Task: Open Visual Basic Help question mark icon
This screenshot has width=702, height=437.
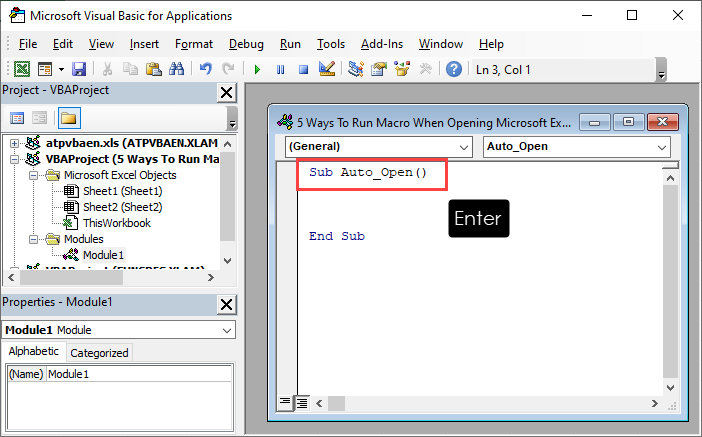Action: coord(454,69)
